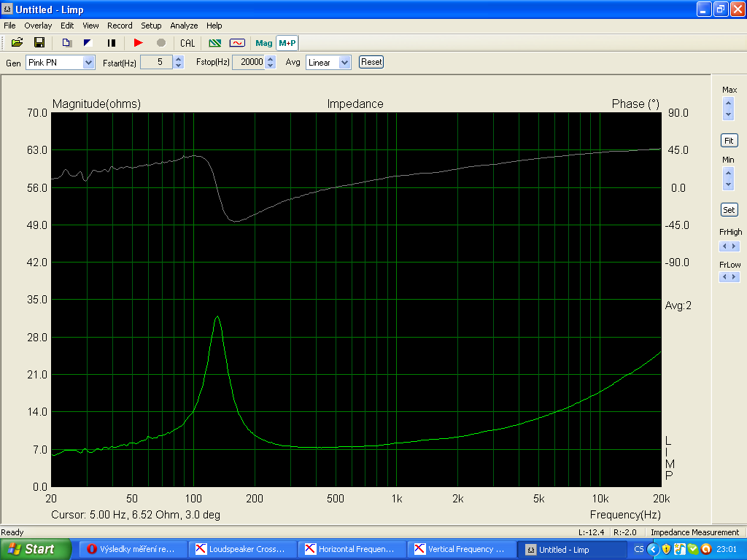747x560 pixels.
Task: Click the orange circle tray icon
Action: (706, 550)
